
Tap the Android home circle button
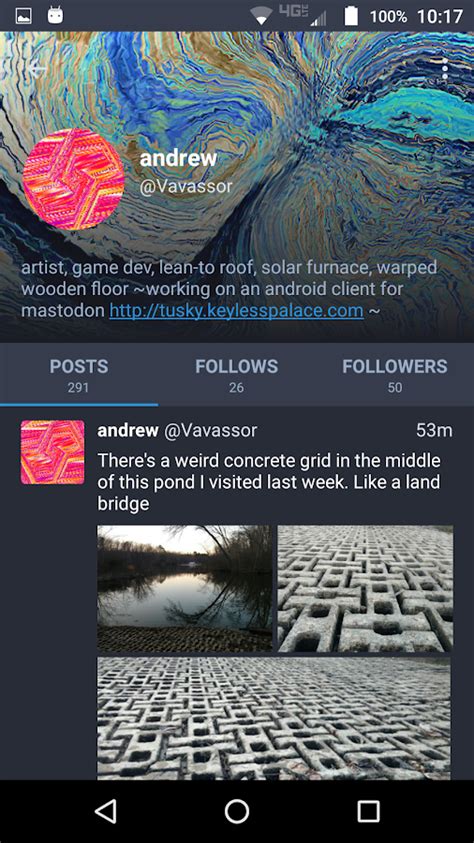(x=236, y=811)
